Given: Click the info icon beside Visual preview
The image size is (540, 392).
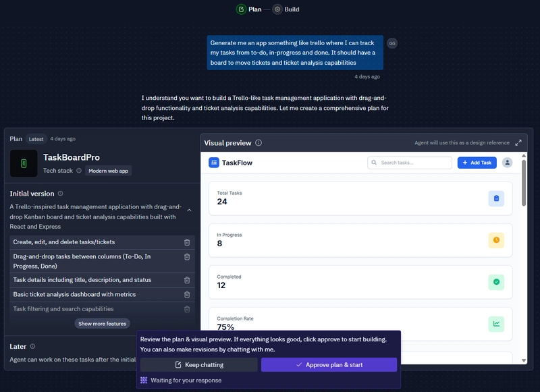Looking at the screenshot, I should click(x=259, y=143).
